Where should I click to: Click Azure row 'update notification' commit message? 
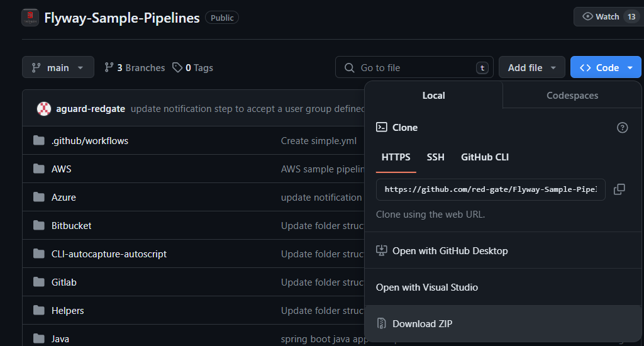(321, 198)
